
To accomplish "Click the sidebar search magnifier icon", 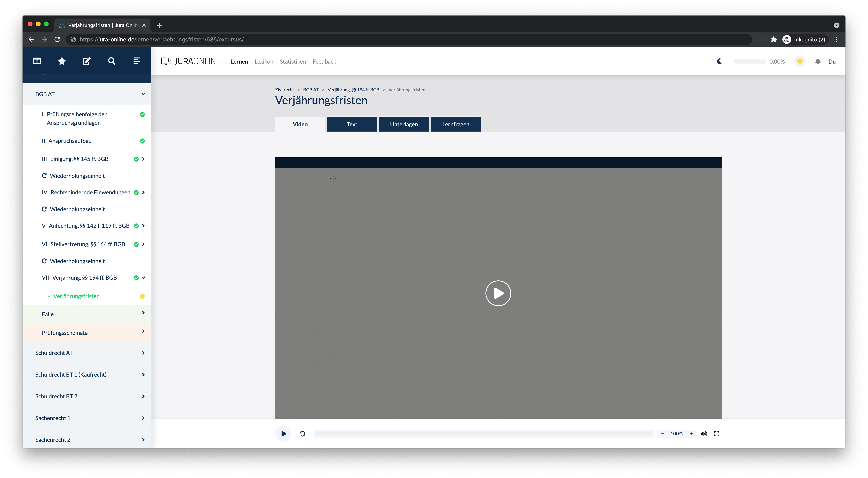I will pyautogui.click(x=112, y=61).
